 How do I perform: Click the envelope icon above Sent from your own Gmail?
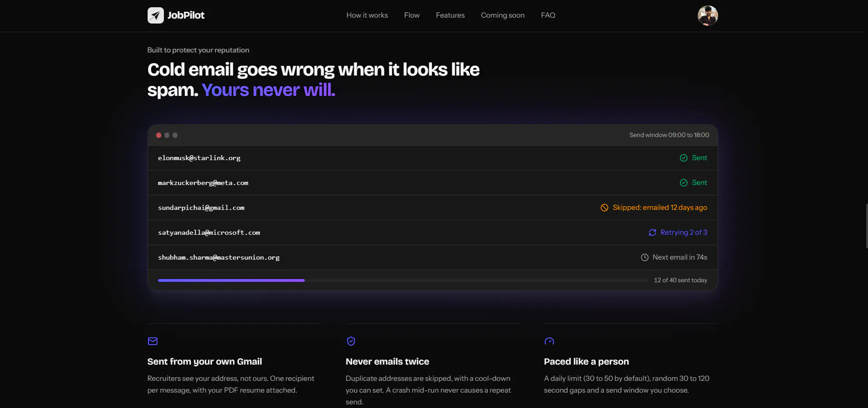coord(153,341)
